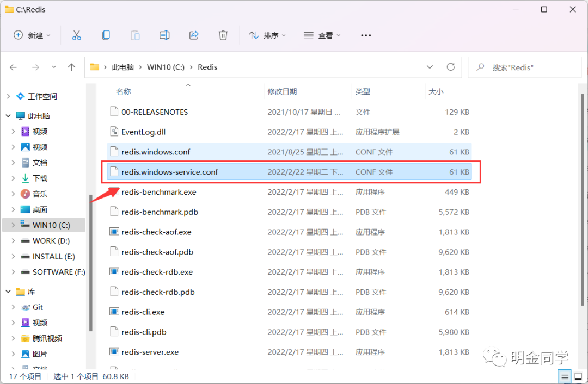Switch to details view in the status bar

[x=565, y=376]
